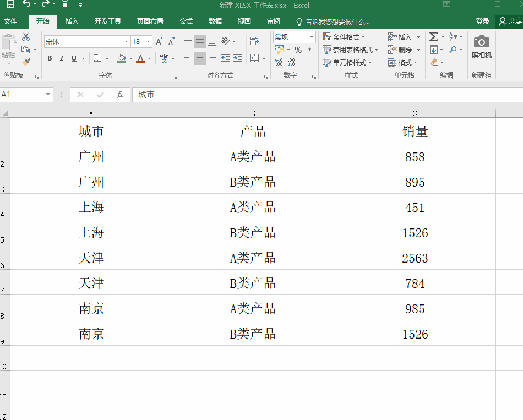The height and width of the screenshot is (420, 523).
Task: Align text left horizontally
Action: click(188, 58)
